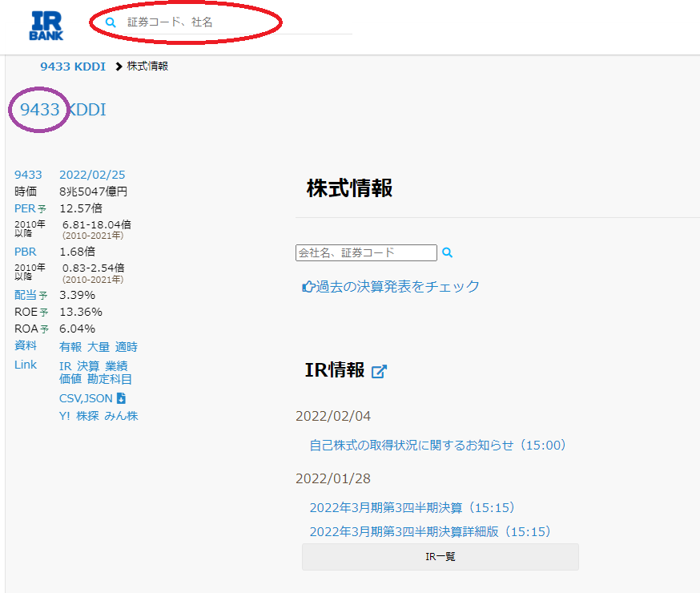Viewport: 700px width, 593px height.
Task: Focus the top 証券コード、社名 search field
Action: point(227,22)
